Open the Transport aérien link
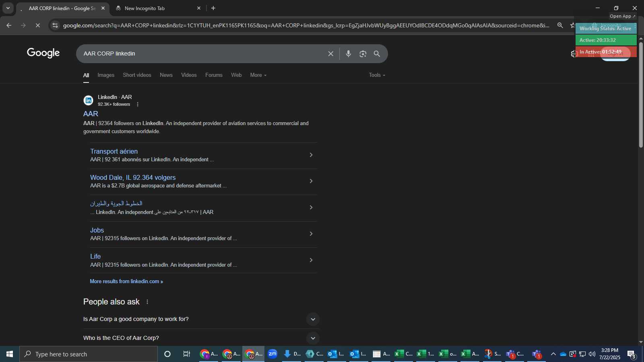 click(x=114, y=151)
